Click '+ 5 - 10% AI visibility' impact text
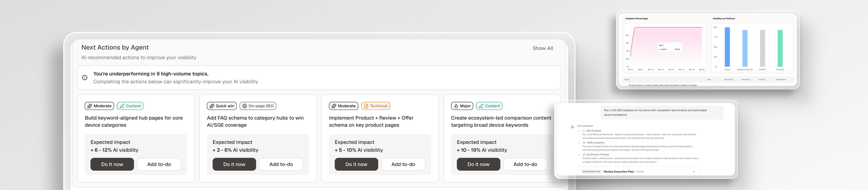This screenshot has height=190, width=868. point(359,150)
